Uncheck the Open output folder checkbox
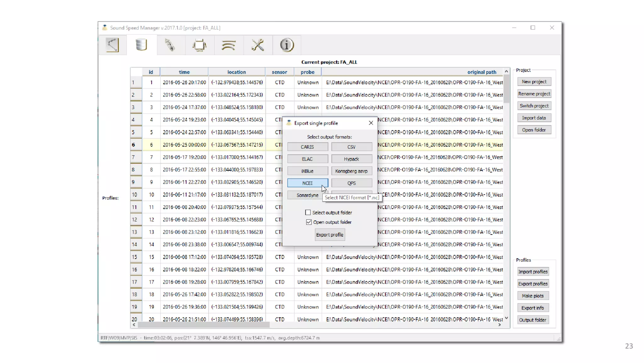644x363 pixels. tap(309, 222)
